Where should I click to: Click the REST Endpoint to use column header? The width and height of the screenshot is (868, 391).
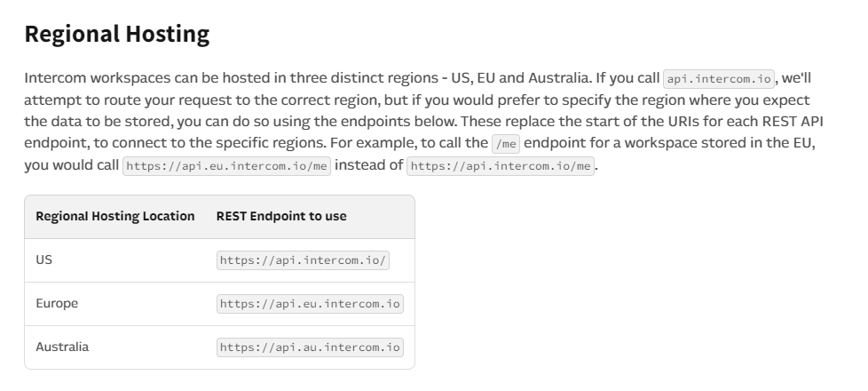click(281, 216)
